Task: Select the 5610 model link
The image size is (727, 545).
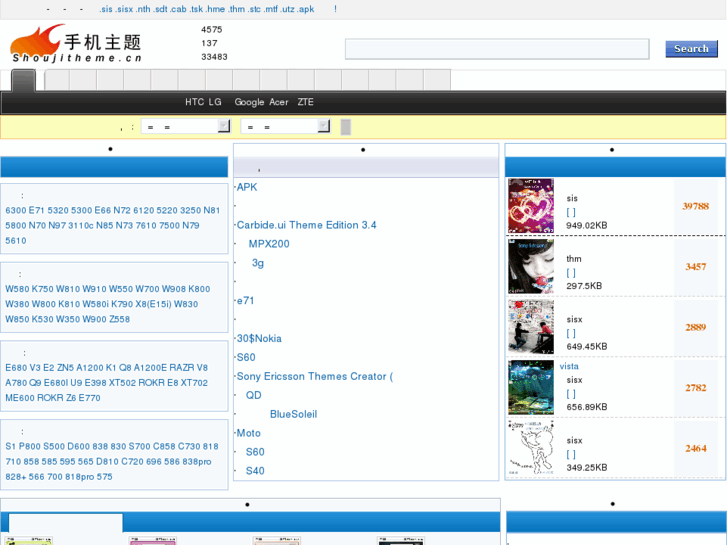Action: 16,241
